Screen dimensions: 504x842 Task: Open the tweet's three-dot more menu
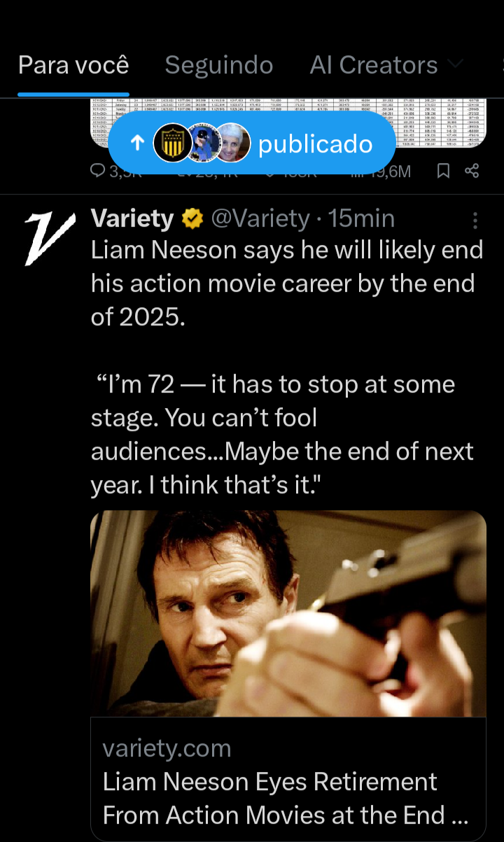[x=475, y=220]
